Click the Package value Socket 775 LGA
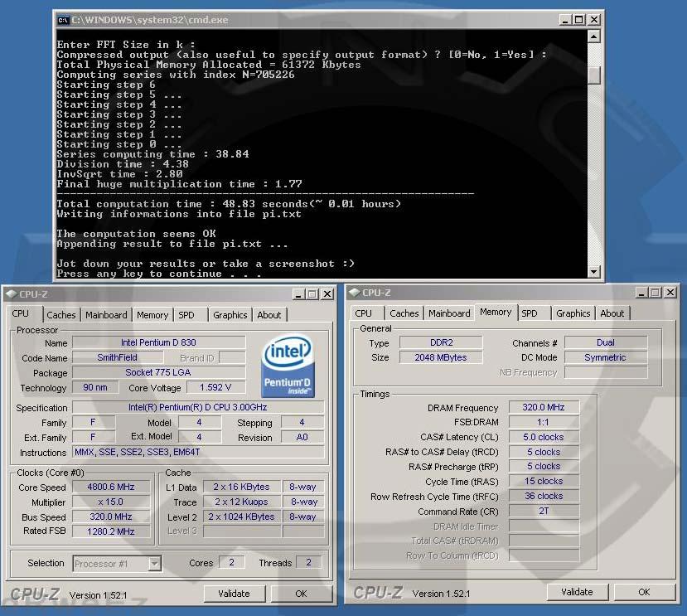 tap(158, 372)
